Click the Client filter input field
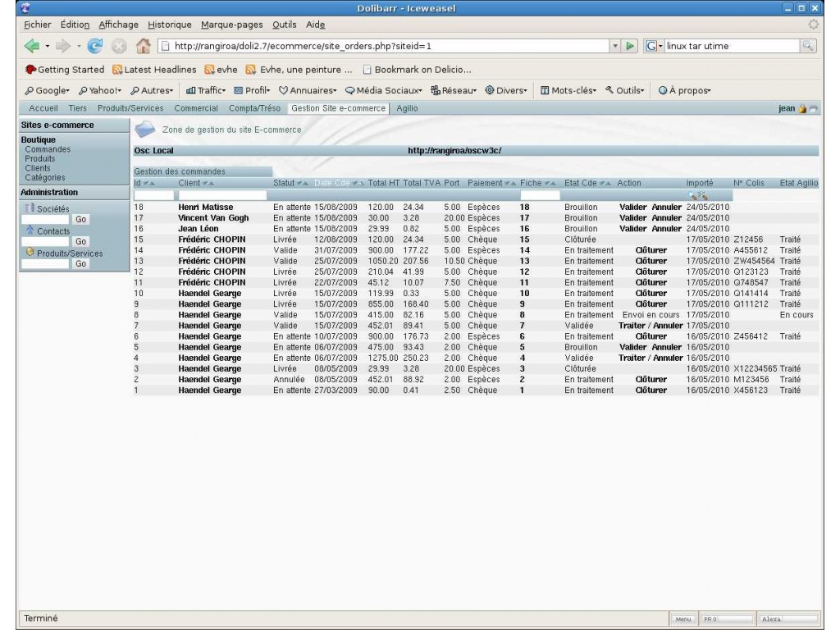The width and height of the screenshot is (840, 630). (x=221, y=195)
